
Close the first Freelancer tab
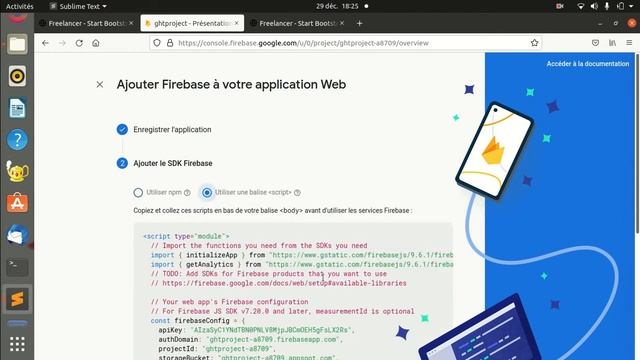pos(131,23)
